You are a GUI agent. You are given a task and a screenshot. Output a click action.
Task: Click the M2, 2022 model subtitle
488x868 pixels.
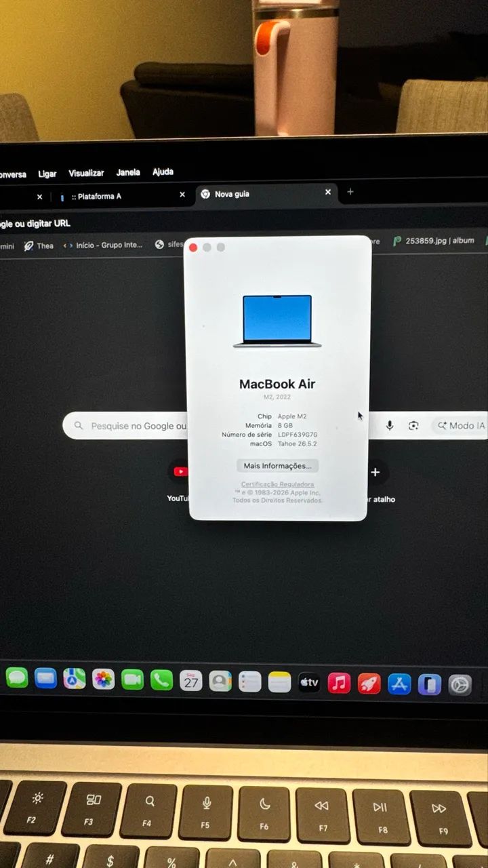[277, 397]
